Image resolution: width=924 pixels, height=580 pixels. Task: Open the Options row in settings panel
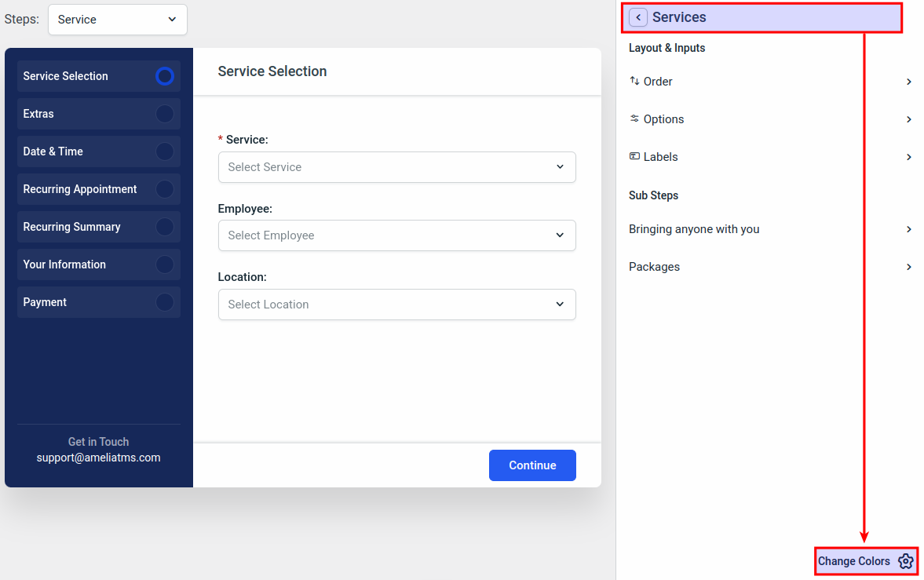770,119
